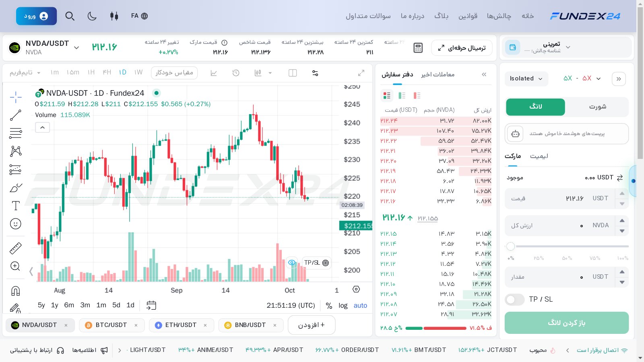
Task: Show order book both sides view
Action: [387, 95]
